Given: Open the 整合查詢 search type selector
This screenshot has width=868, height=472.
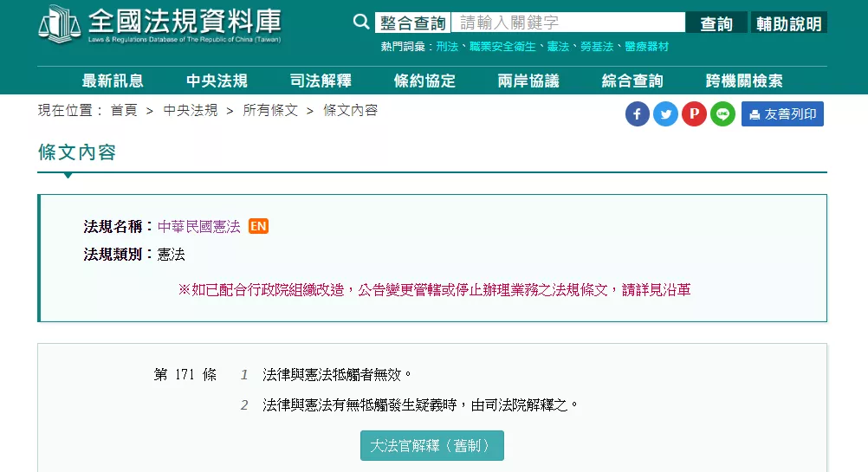Looking at the screenshot, I should 413,23.
